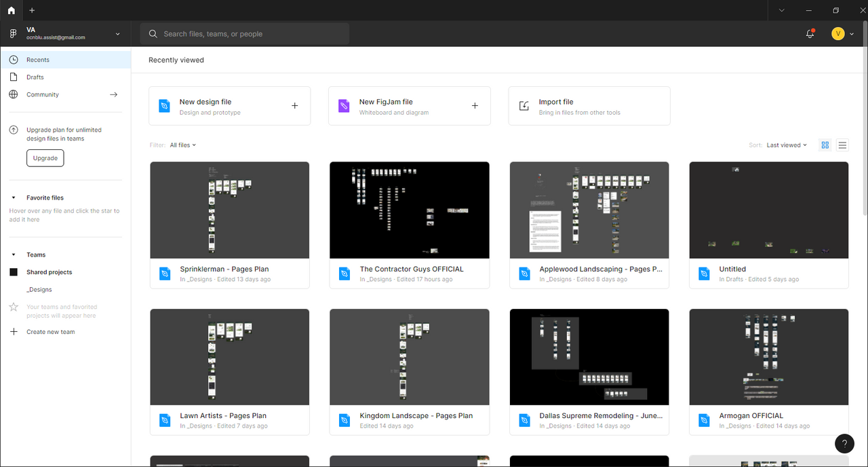Screen dimensions: 868x467
Task: Open Sprinklerman - Pages Plan thumbnail
Action: 230,210
